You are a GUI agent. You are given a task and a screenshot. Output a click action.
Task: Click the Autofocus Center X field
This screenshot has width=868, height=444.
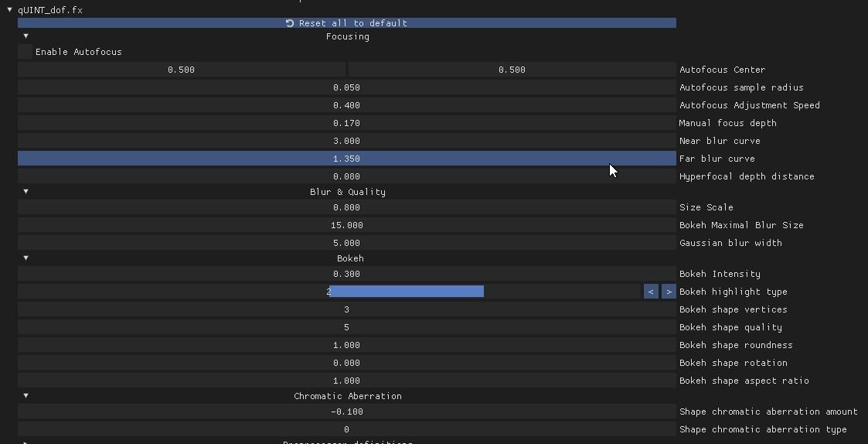[x=181, y=70]
